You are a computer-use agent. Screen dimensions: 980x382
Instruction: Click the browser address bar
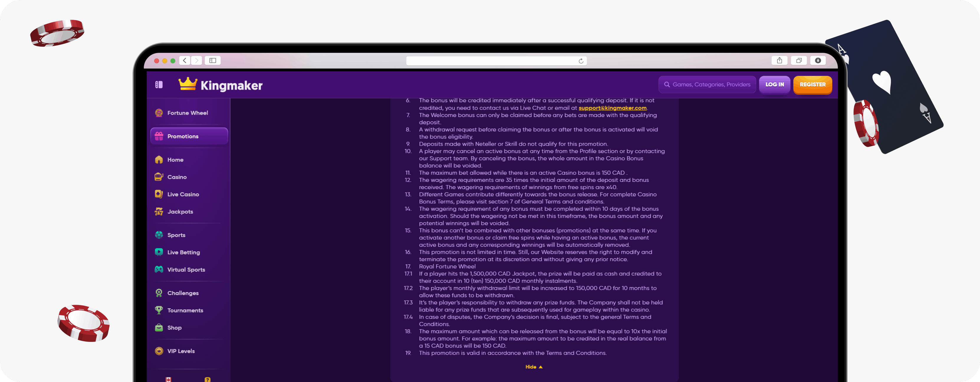(496, 61)
